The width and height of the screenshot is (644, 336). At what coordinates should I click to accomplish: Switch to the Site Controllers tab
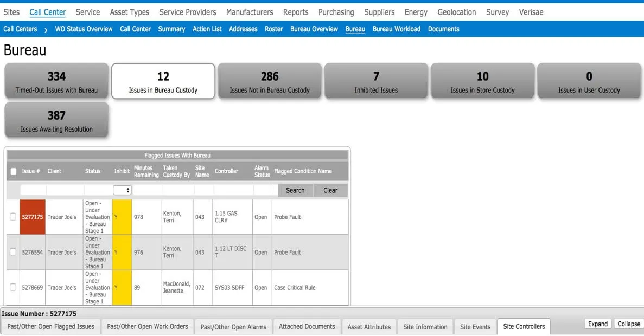[x=523, y=326]
